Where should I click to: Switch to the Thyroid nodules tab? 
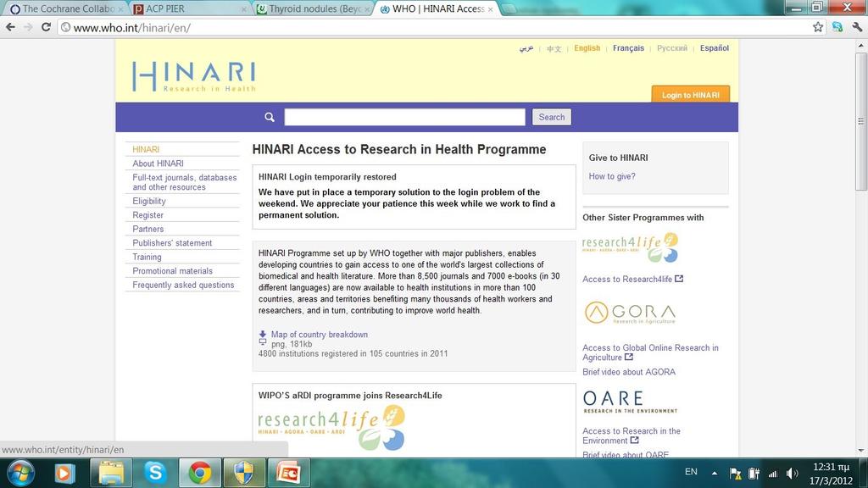pyautogui.click(x=312, y=8)
